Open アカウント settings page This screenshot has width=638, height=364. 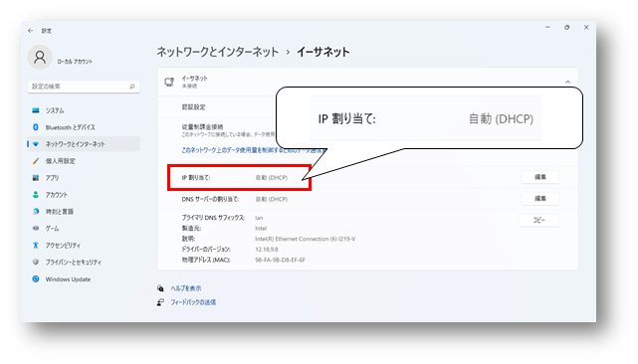click(x=84, y=195)
